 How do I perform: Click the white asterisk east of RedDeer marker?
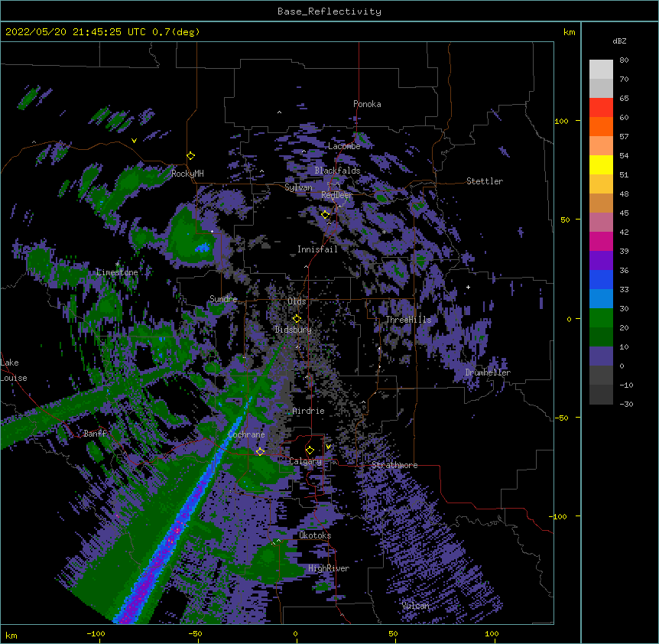pyautogui.click(x=384, y=232)
